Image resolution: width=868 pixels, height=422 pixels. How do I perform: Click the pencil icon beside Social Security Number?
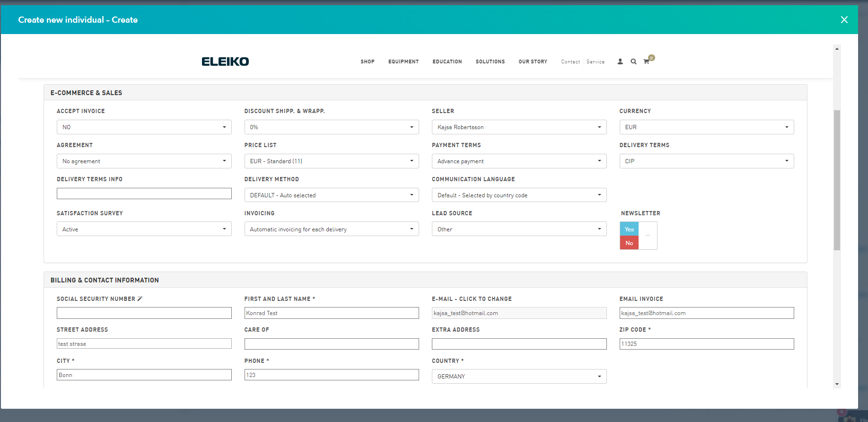(x=140, y=299)
